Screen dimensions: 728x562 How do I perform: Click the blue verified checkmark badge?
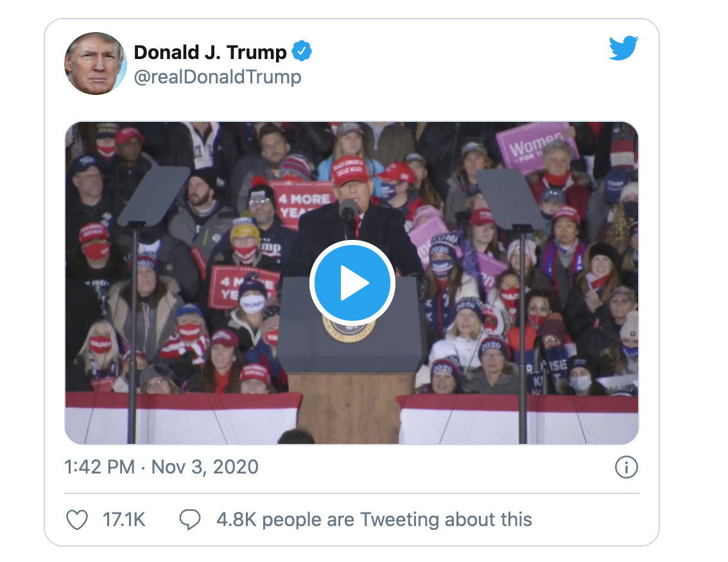click(302, 50)
